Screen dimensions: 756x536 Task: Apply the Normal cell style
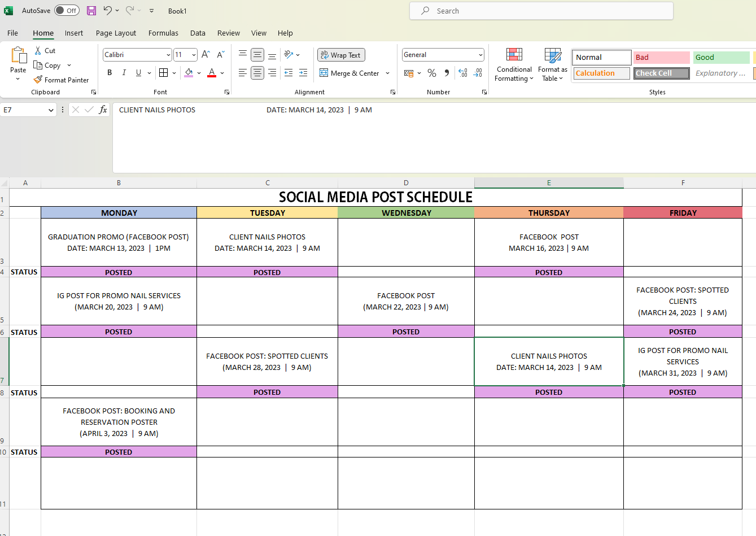[602, 58]
